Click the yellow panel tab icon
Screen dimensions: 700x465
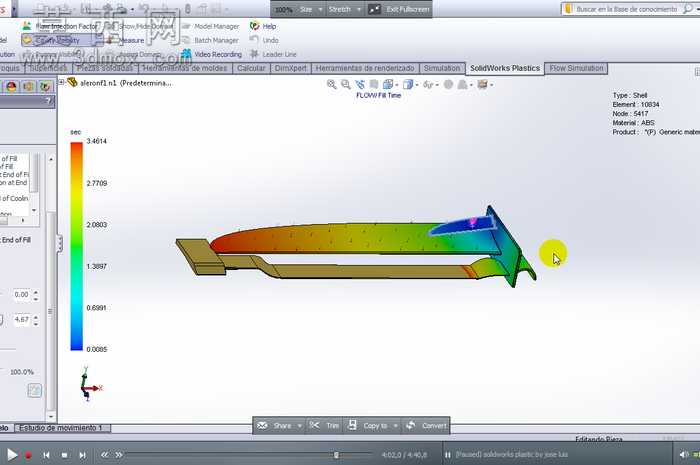pyautogui.click(x=28, y=87)
